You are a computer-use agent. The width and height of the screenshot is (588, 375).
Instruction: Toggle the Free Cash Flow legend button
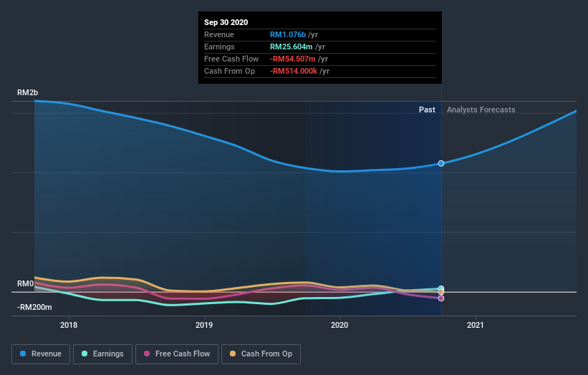[x=177, y=354]
